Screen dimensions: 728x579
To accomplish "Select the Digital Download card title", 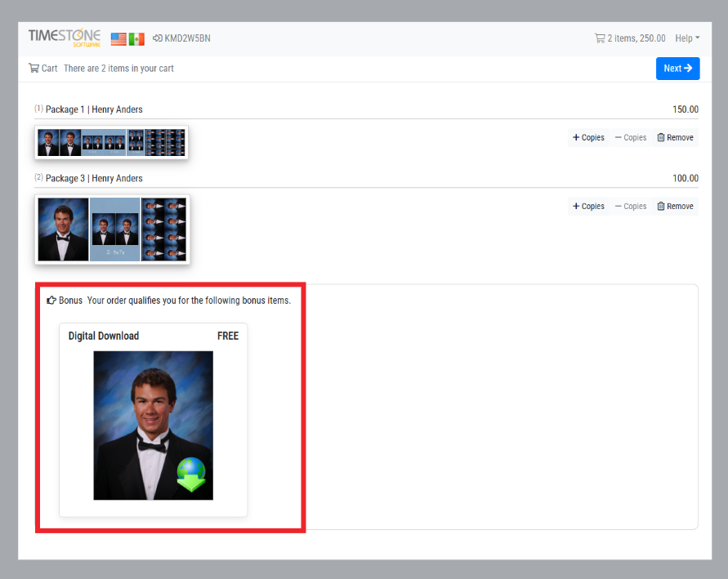I will tap(104, 336).
